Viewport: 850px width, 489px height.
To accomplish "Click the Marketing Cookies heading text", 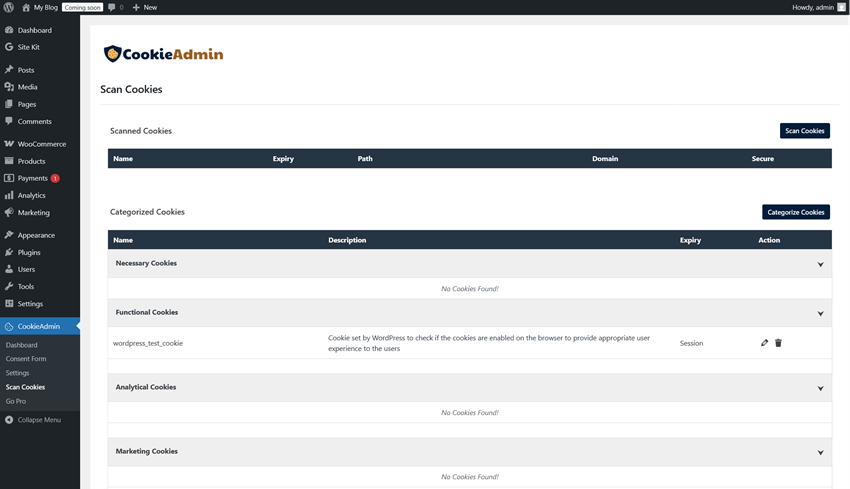I will [146, 451].
